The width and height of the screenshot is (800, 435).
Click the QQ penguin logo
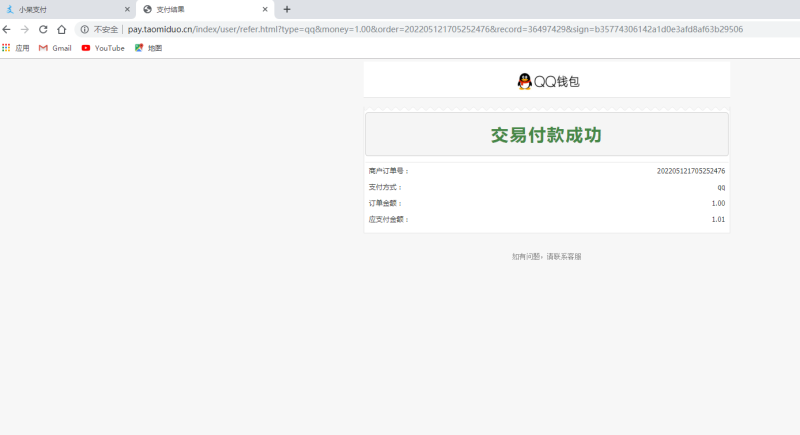(524, 82)
